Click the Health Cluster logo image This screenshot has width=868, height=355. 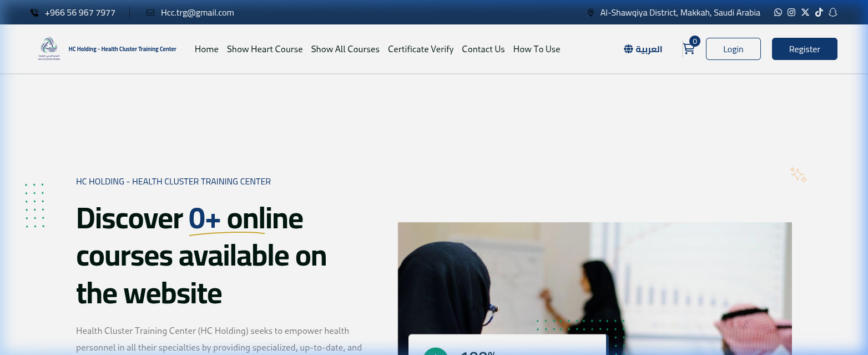[49, 49]
